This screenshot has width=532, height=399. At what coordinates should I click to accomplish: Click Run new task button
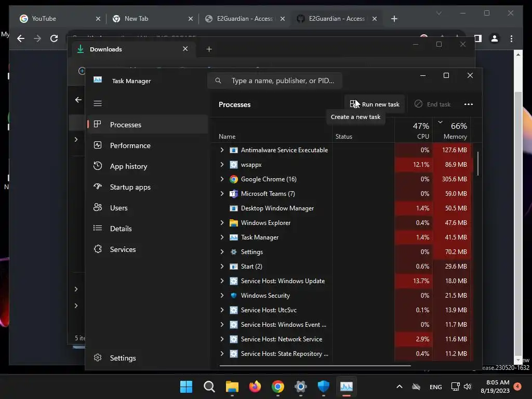coord(375,104)
